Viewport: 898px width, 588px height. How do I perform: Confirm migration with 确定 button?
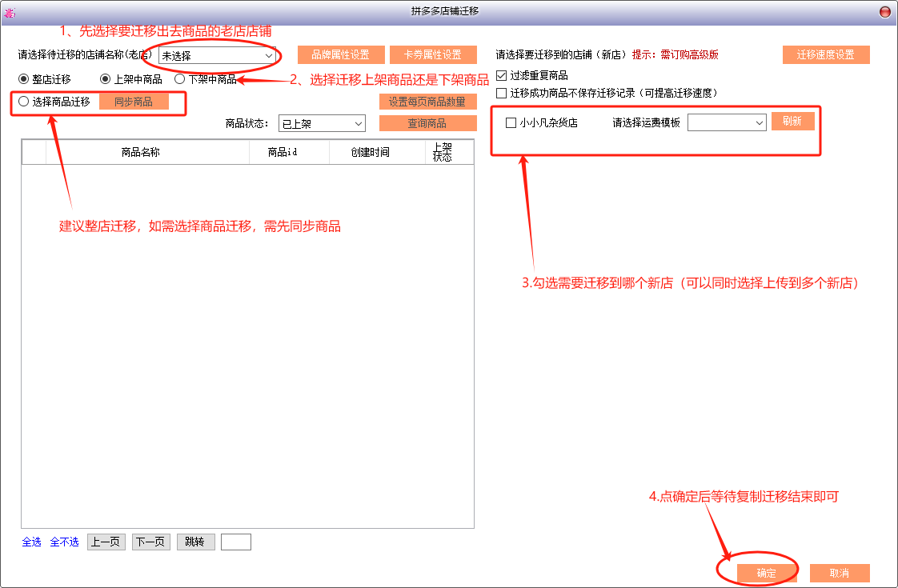pos(766,573)
